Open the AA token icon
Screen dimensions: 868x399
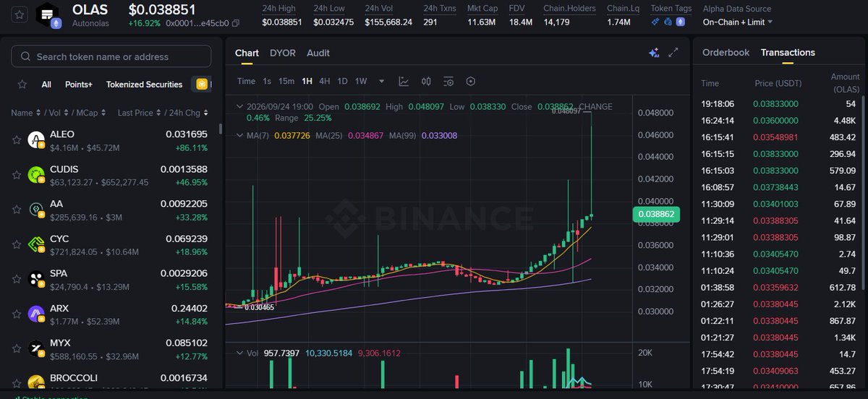pyautogui.click(x=36, y=210)
